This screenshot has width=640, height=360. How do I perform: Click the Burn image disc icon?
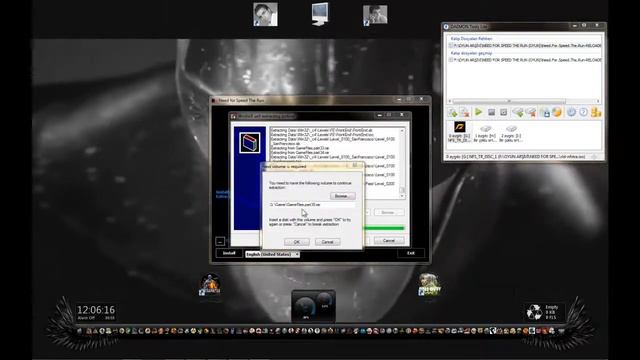557,112
